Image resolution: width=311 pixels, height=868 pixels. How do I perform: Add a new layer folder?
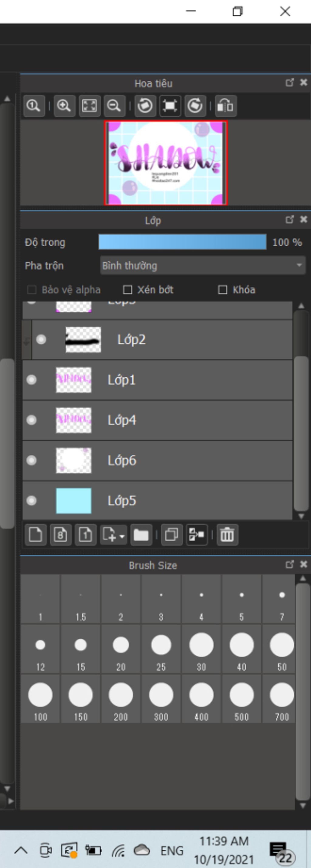[141, 535]
